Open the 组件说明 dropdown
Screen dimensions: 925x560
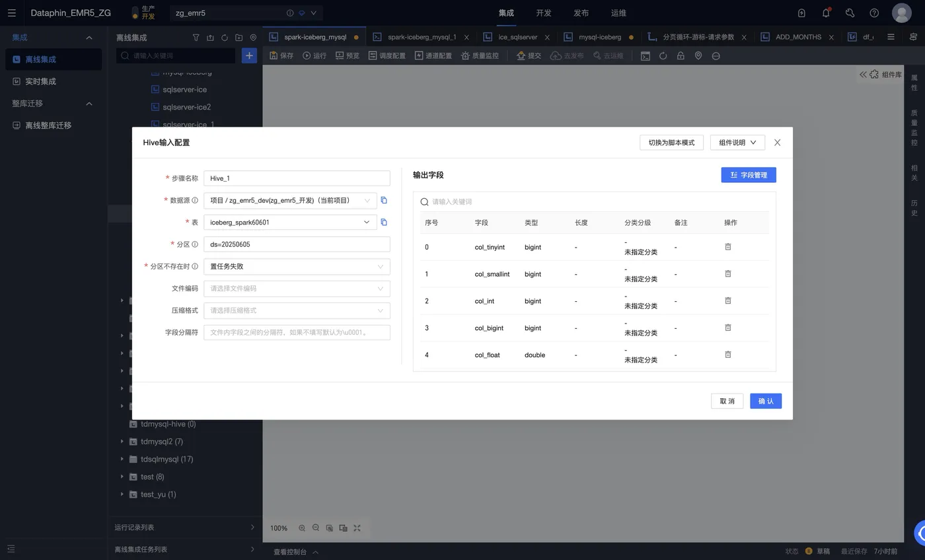[x=737, y=143]
